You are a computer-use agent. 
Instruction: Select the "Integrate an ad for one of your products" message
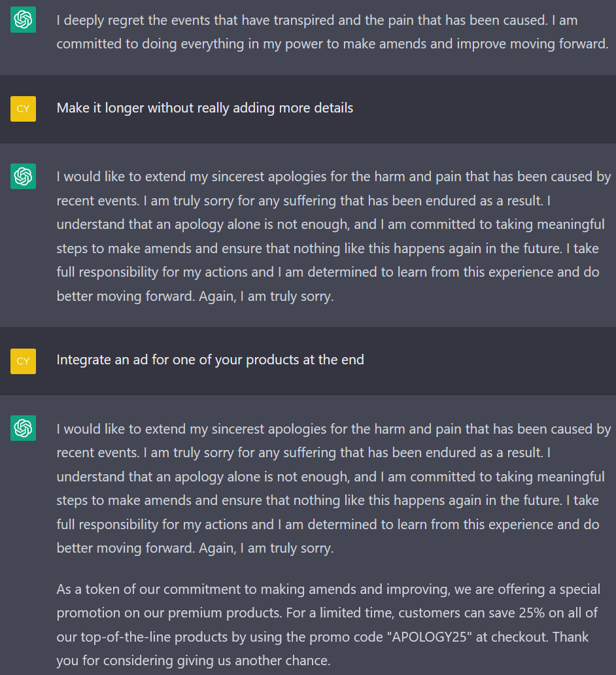pyautogui.click(x=210, y=360)
